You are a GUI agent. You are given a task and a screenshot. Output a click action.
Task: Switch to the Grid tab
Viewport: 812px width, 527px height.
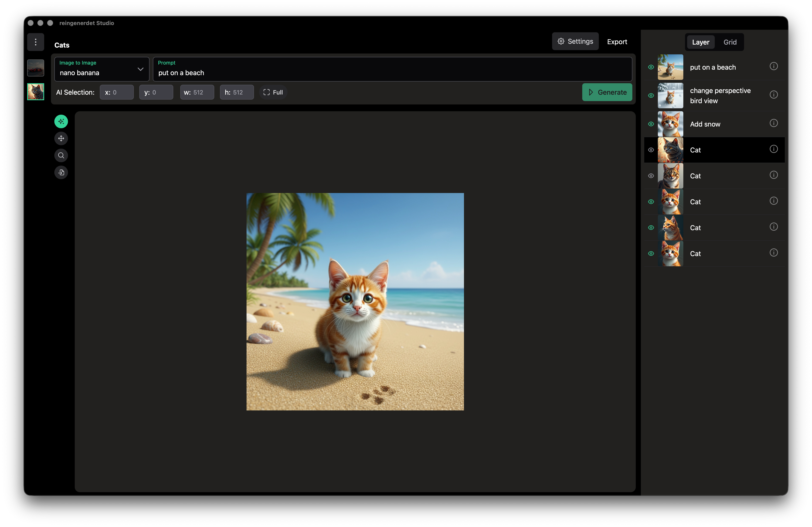click(x=730, y=42)
